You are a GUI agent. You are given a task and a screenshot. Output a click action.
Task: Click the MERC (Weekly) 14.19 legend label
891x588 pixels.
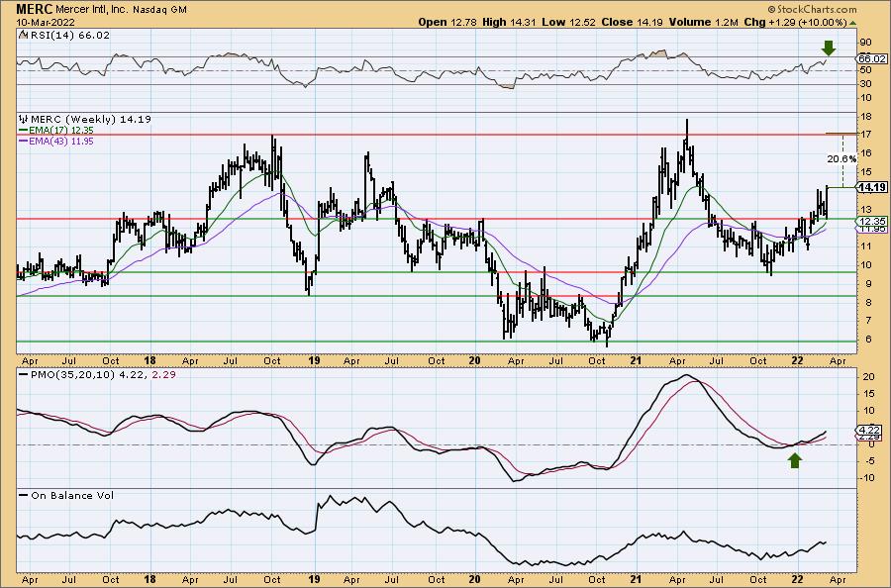[91, 120]
